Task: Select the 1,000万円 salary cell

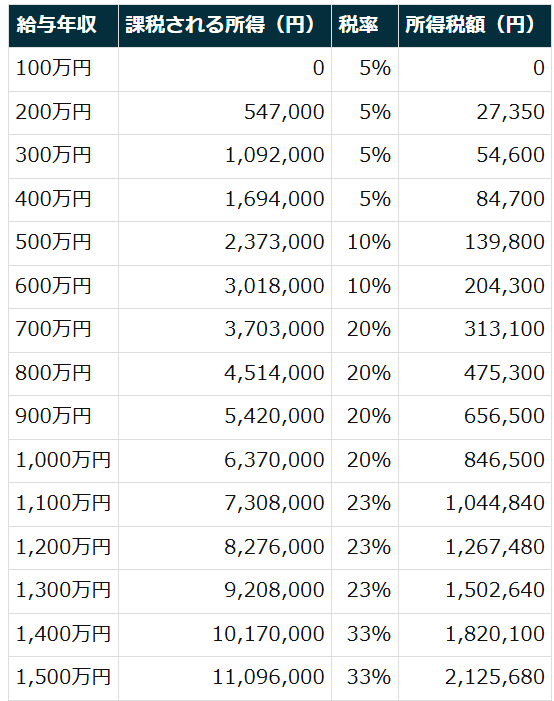Action: [x=63, y=460]
